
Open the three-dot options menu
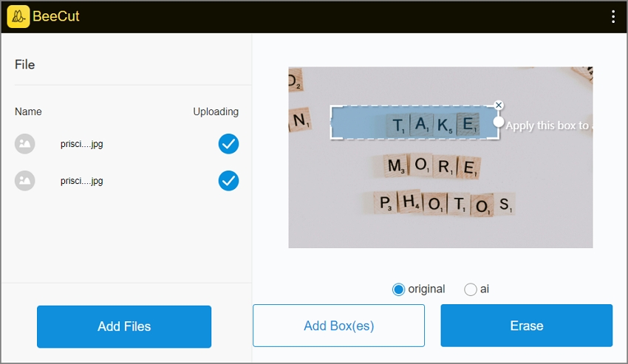[613, 16]
